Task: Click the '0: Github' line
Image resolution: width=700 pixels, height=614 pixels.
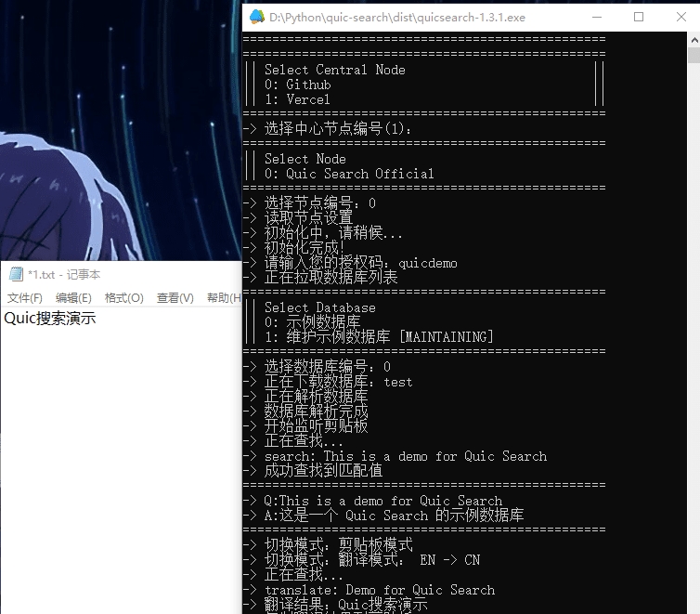Action: [298, 85]
